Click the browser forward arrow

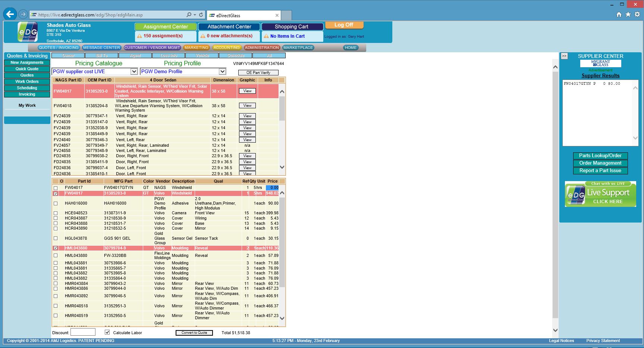tap(23, 14)
